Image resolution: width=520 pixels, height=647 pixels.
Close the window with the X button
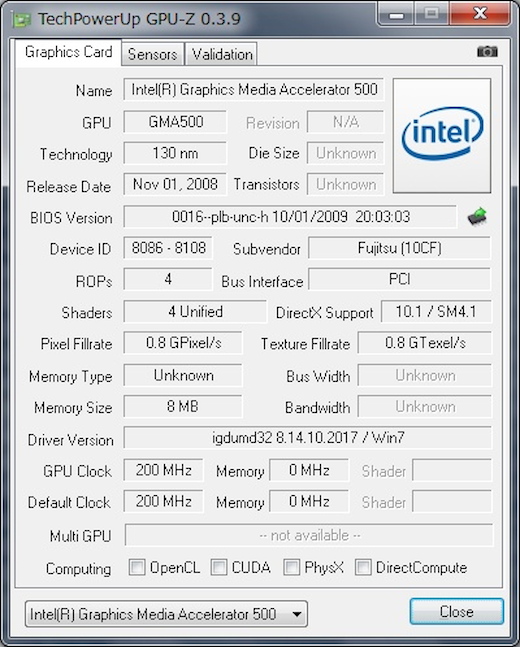[x=480, y=14]
